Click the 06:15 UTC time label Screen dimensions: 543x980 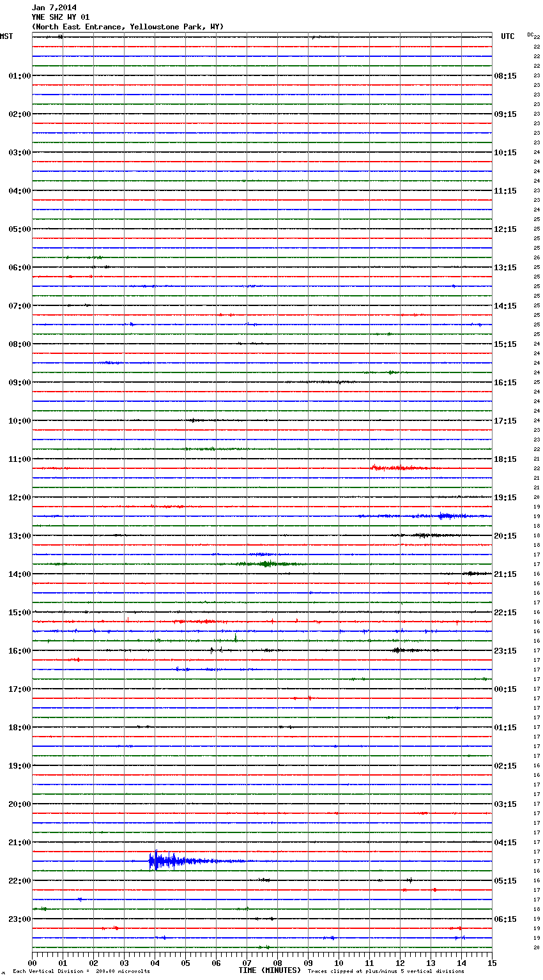(505, 919)
